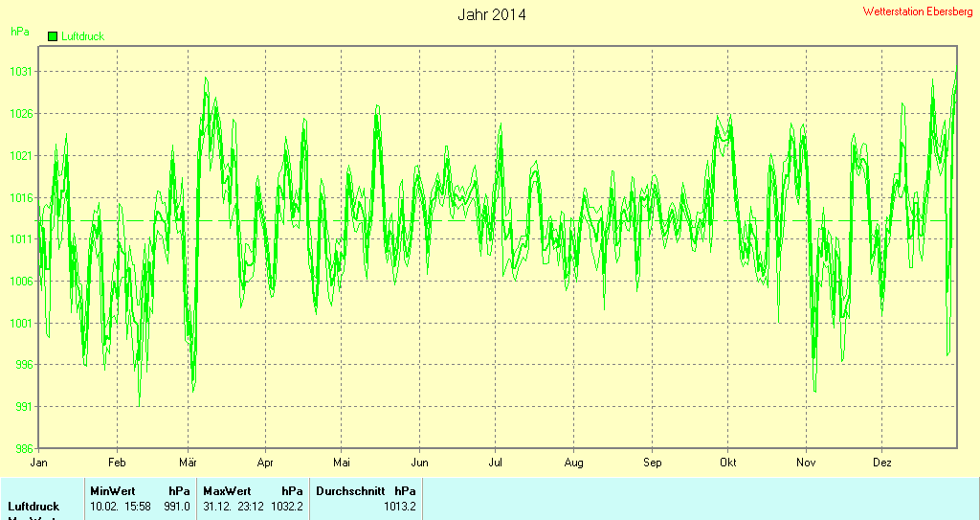Click the MinWert column header
The height and width of the screenshot is (520, 980).
click(x=112, y=490)
